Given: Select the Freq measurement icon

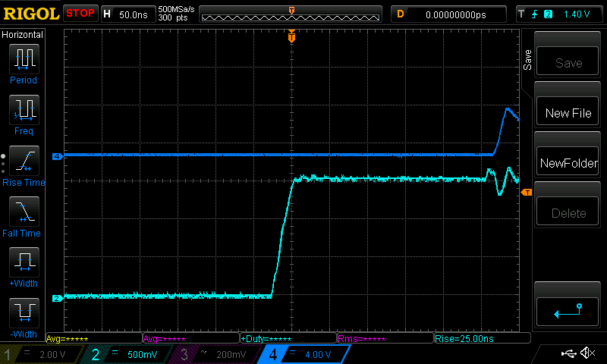Looking at the screenshot, I should 24,110.
